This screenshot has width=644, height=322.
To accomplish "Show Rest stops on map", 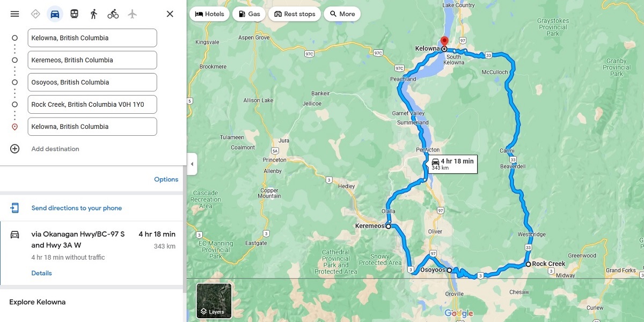I will click(295, 14).
